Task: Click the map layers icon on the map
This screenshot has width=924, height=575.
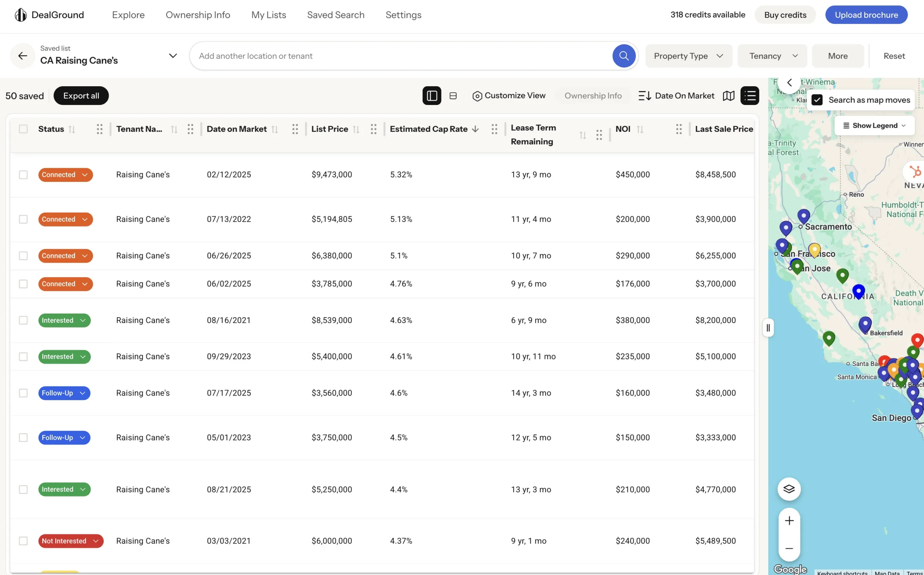Action: click(789, 489)
